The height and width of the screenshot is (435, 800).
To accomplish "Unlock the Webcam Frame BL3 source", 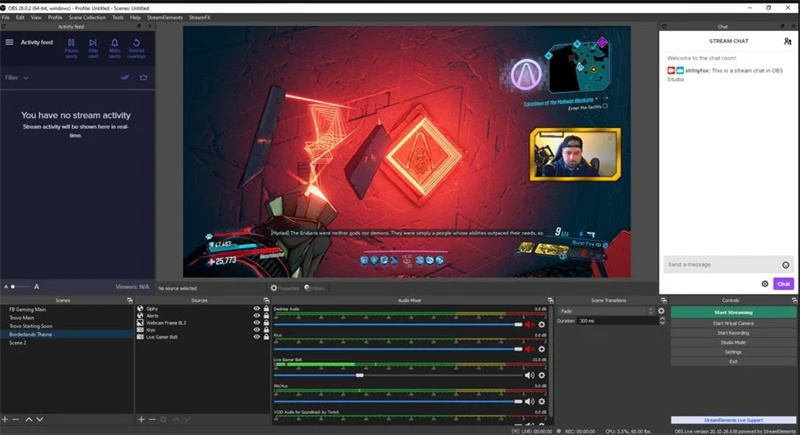I will pyautogui.click(x=266, y=323).
